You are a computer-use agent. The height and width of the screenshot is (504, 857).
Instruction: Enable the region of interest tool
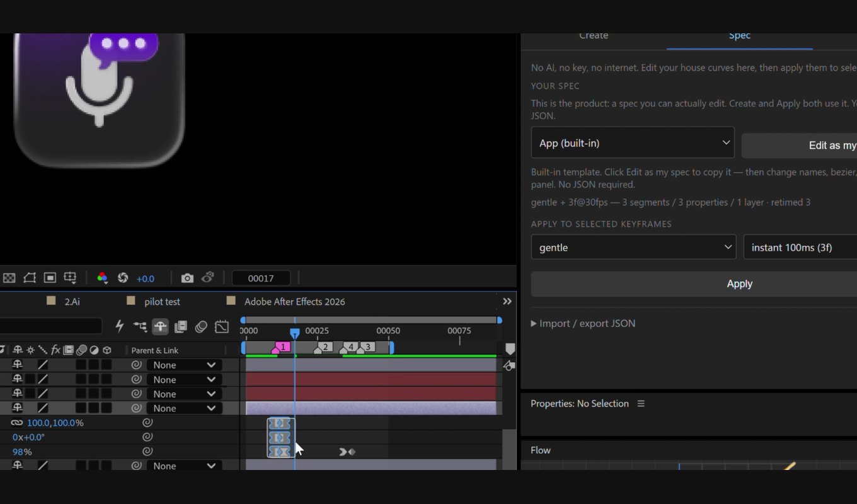click(x=50, y=278)
